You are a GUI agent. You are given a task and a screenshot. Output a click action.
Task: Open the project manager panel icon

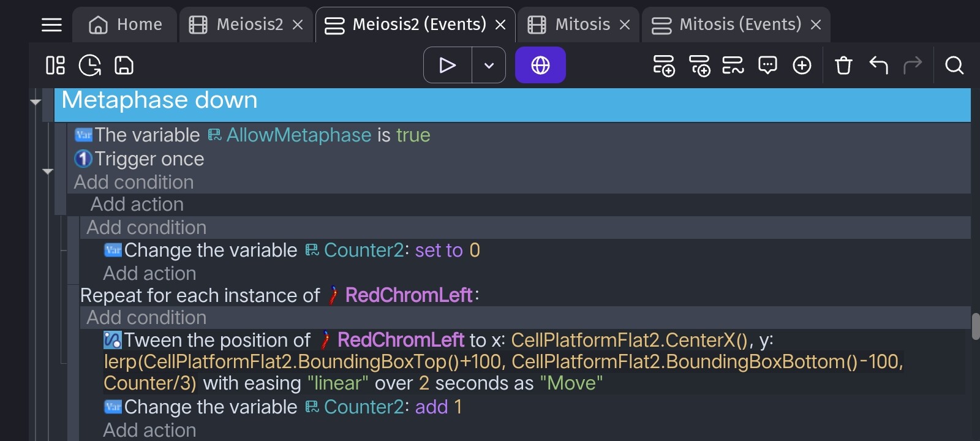pos(55,65)
